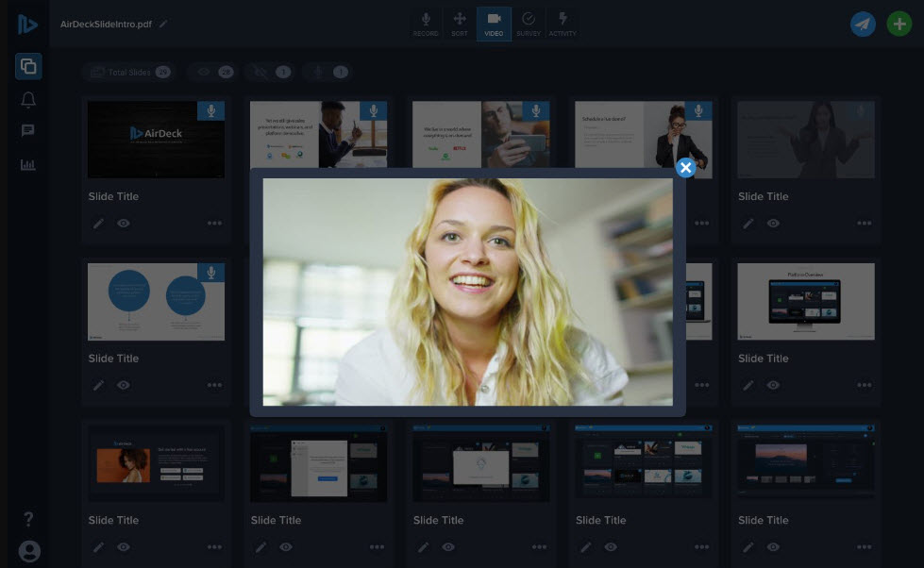
Task: Open the comments chat icon in the sidebar
Action: 27,130
